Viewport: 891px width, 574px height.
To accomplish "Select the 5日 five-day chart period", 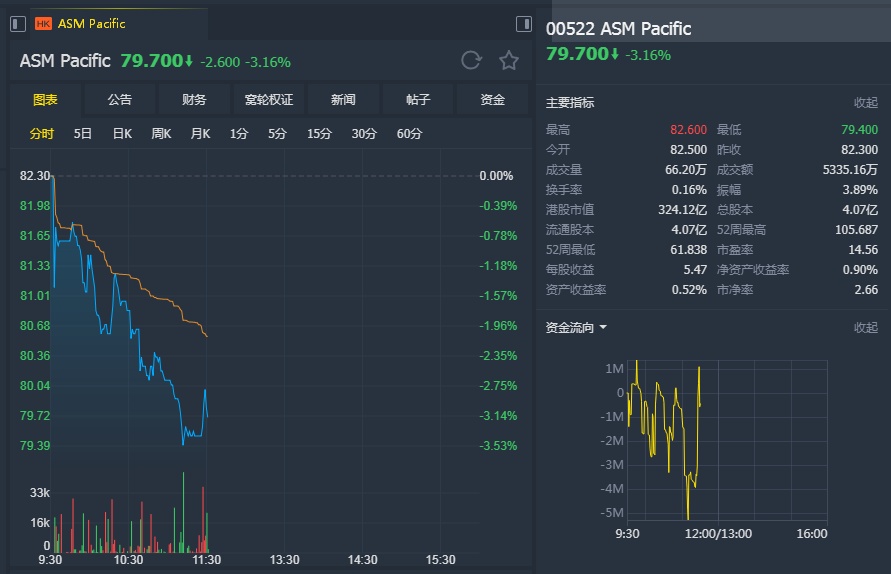I will click(x=83, y=133).
